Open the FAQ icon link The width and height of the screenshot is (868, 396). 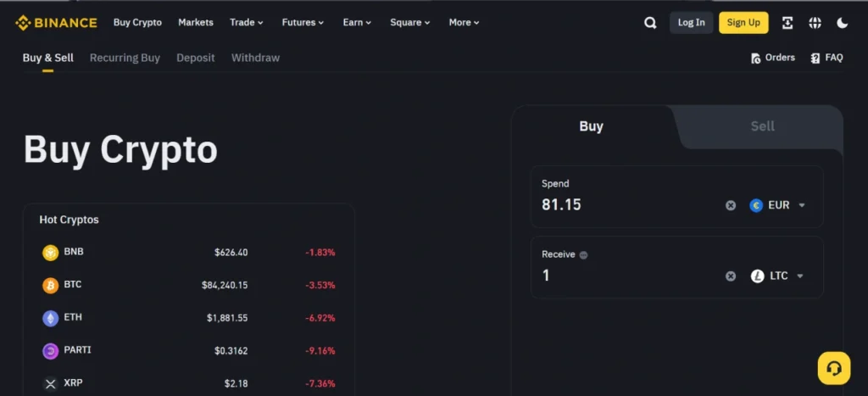coord(826,58)
